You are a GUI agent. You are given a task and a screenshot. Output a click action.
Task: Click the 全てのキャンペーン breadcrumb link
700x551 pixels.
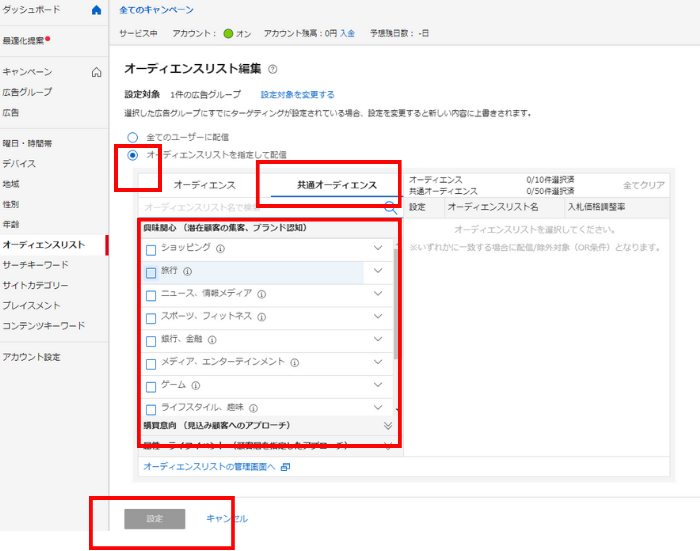[x=156, y=10]
